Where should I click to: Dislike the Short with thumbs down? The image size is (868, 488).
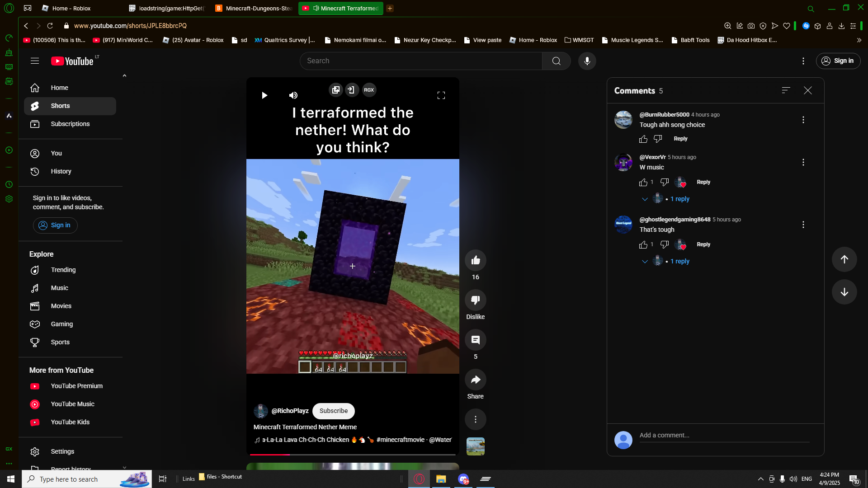475,300
